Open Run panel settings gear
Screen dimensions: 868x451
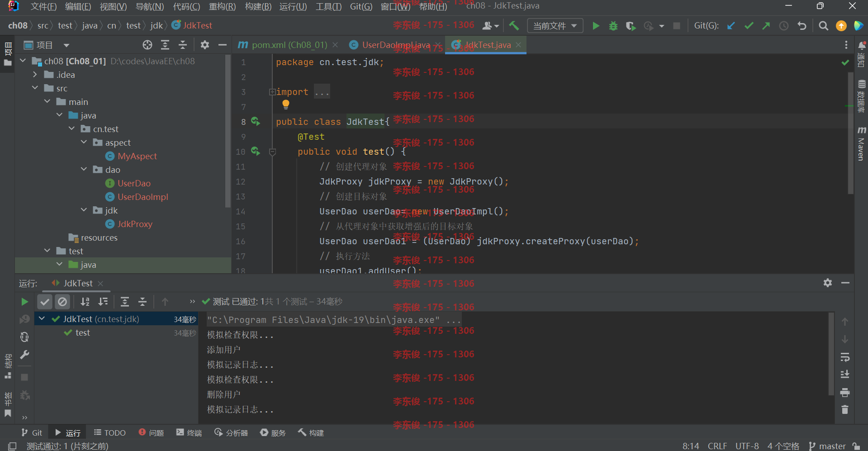click(828, 283)
